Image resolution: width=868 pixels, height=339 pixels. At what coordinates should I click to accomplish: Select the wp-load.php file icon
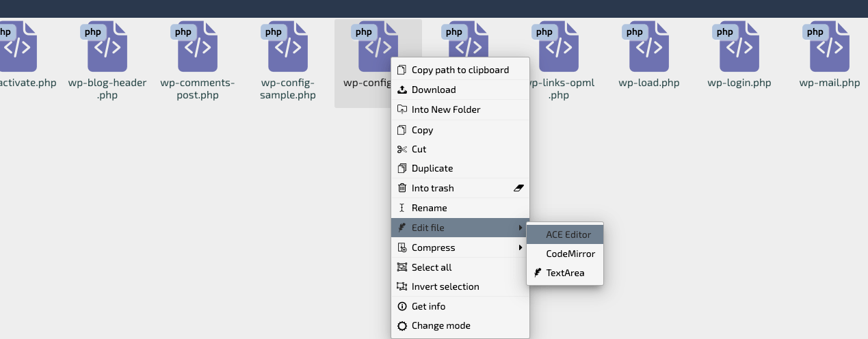[649, 46]
